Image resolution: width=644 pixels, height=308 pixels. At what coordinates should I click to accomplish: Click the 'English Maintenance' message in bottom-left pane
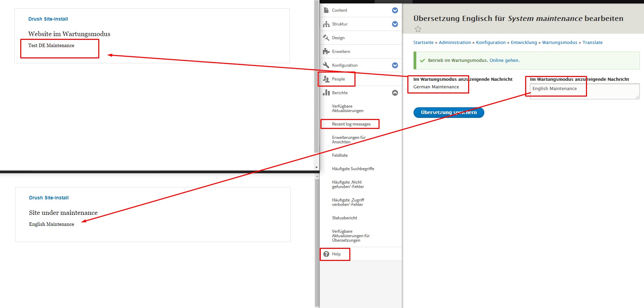[52, 224]
